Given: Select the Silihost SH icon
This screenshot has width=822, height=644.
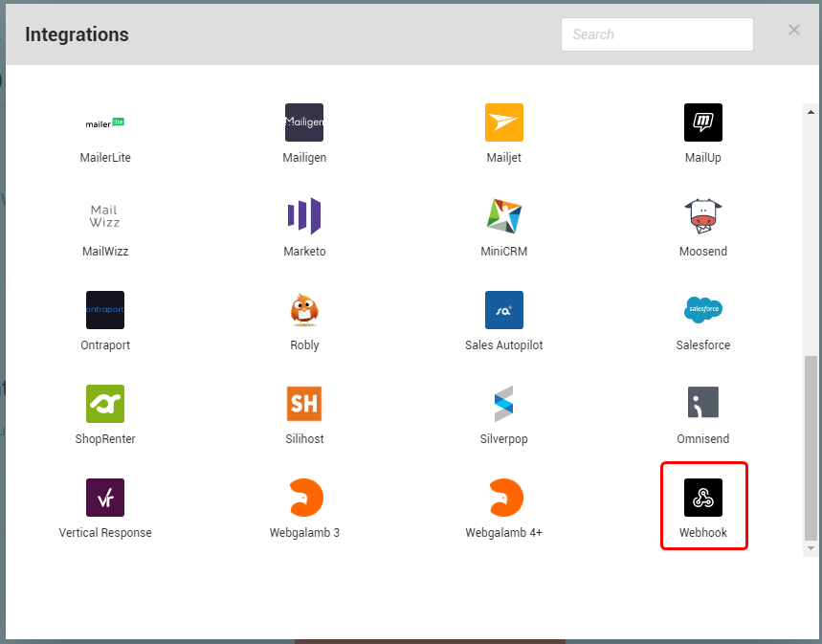Looking at the screenshot, I should tap(304, 404).
